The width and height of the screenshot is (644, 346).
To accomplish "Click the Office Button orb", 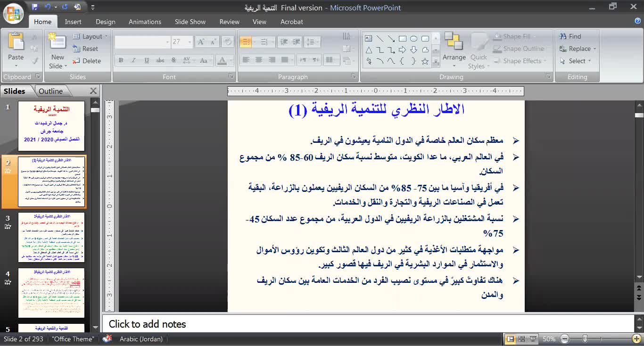I will [x=13, y=13].
